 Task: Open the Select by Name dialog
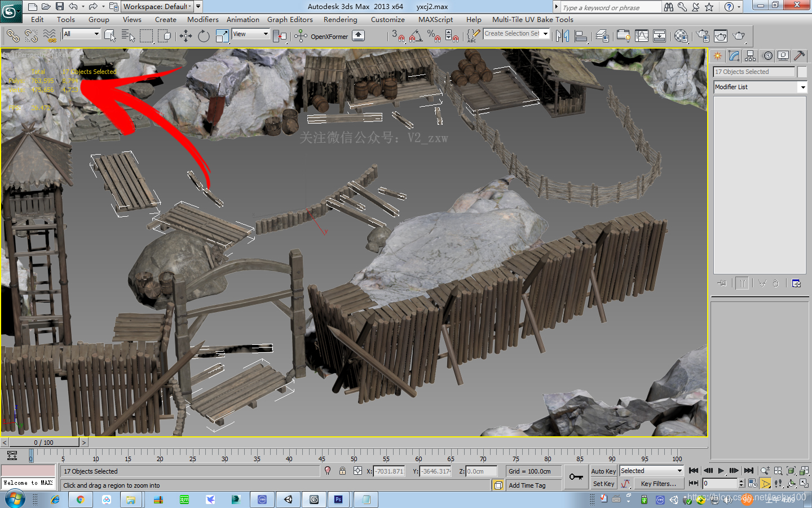(128, 36)
